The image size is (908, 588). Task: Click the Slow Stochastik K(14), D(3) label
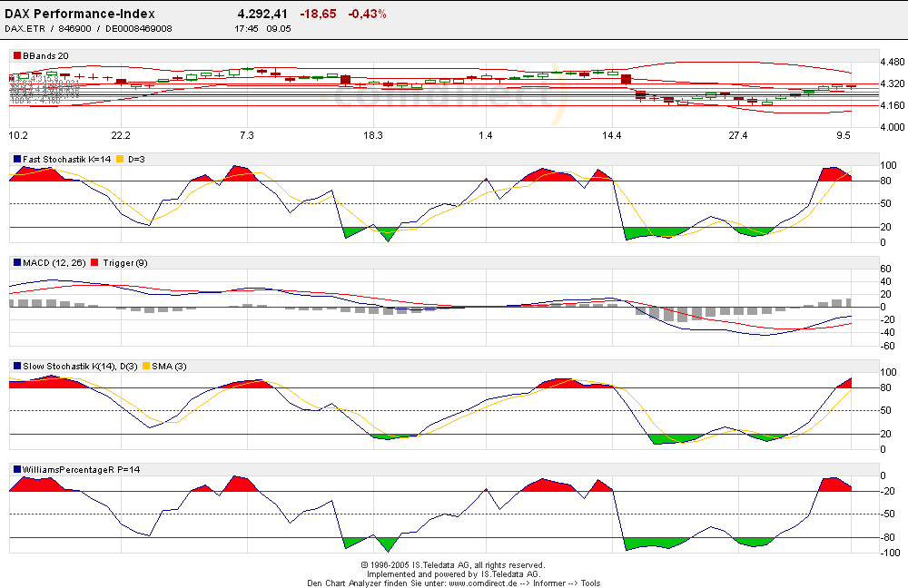pyautogui.click(x=80, y=367)
